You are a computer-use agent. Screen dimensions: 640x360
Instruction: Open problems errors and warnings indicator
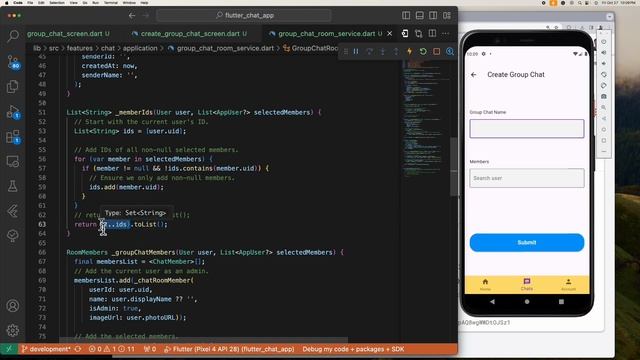click(111, 349)
